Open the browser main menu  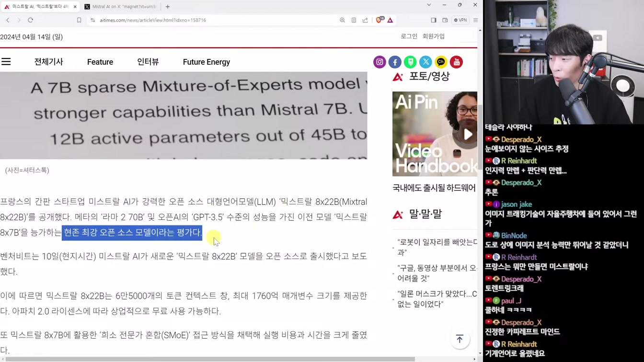[475, 20]
